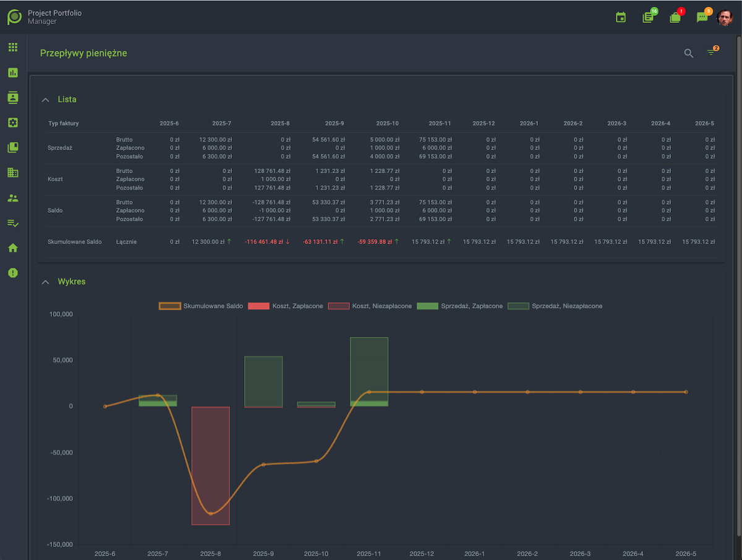Click the Koszt, Niezapłacone legend color swatch
The height and width of the screenshot is (560, 742).
[x=338, y=306]
